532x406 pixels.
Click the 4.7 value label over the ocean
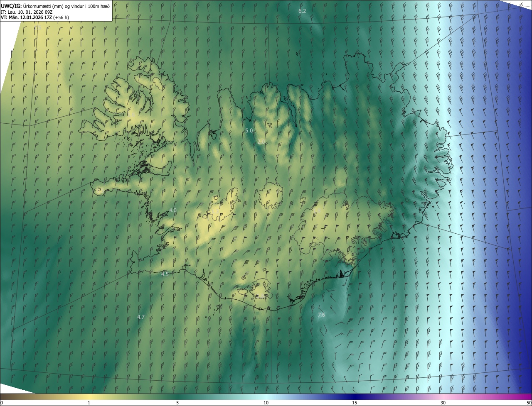pos(141,317)
